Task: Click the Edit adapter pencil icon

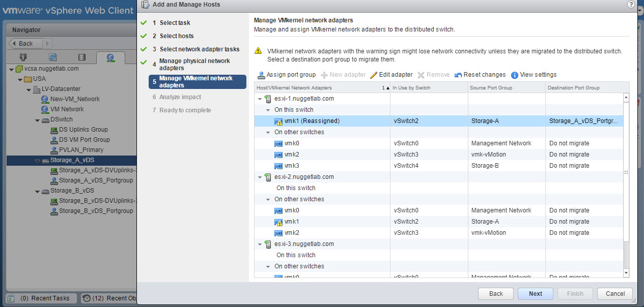Action: pyautogui.click(x=374, y=75)
